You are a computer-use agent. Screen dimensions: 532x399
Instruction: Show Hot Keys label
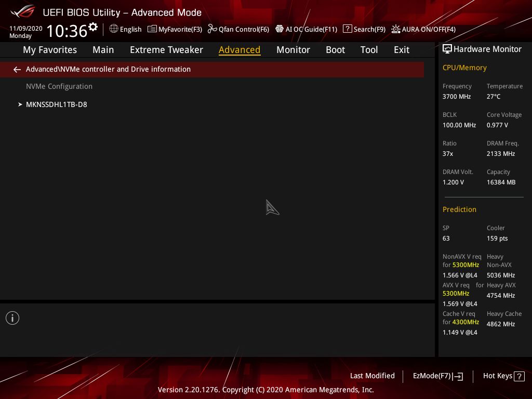(497, 376)
